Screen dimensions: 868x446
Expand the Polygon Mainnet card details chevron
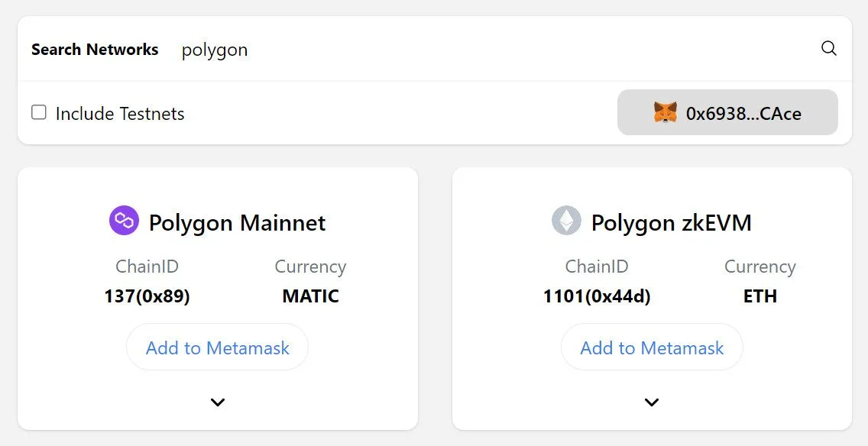click(x=218, y=402)
